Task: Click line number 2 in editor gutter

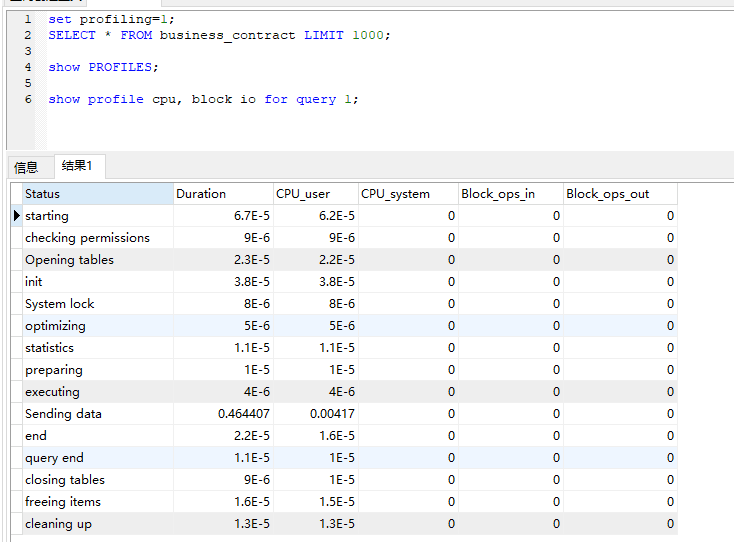Action: (28, 36)
